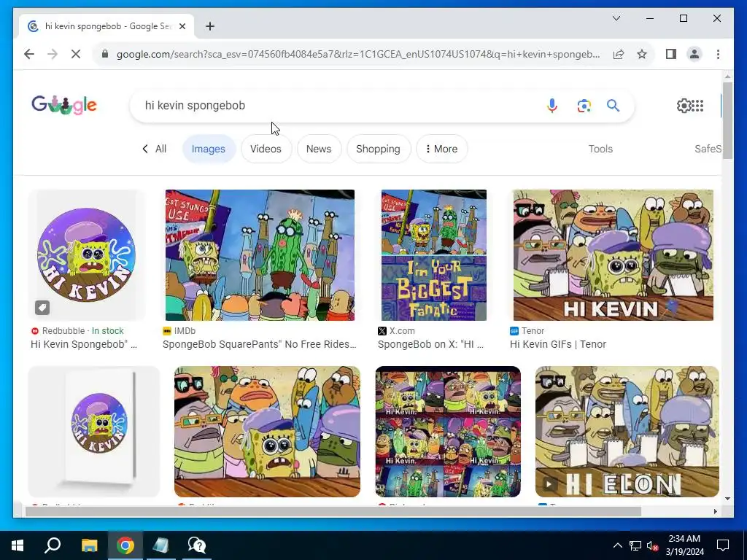Open the Redbubble Hi Kevin sticker image

87,254
